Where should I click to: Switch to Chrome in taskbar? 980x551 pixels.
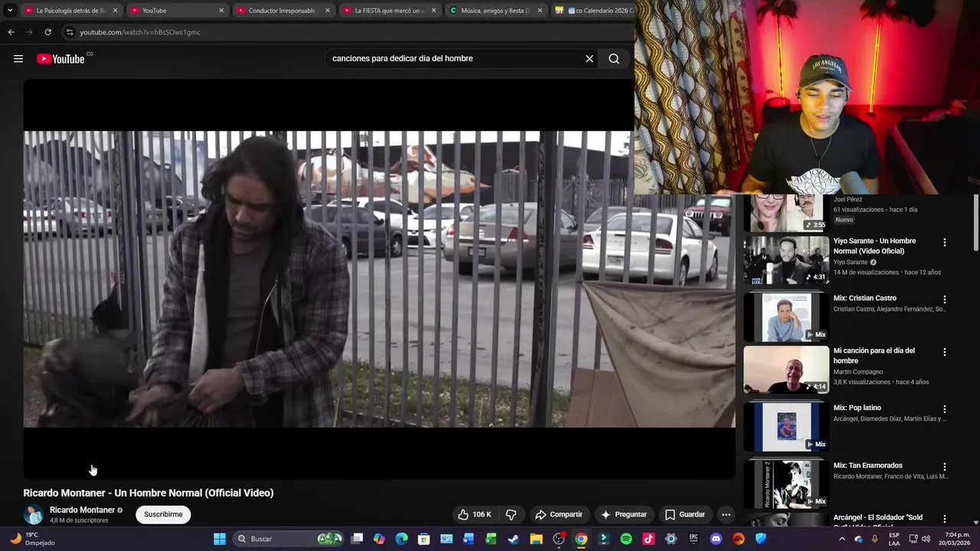(581, 539)
